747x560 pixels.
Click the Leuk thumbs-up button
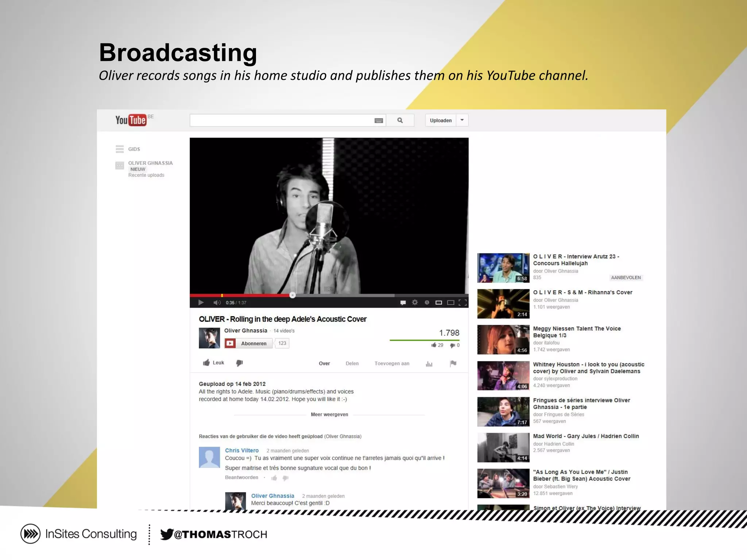click(x=213, y=363)
